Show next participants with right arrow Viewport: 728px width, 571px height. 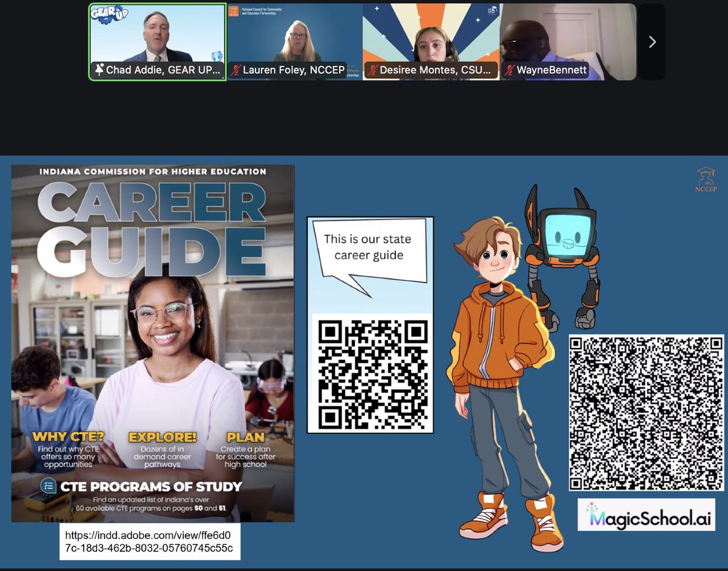pyautogui.click(x=652, y=42)
